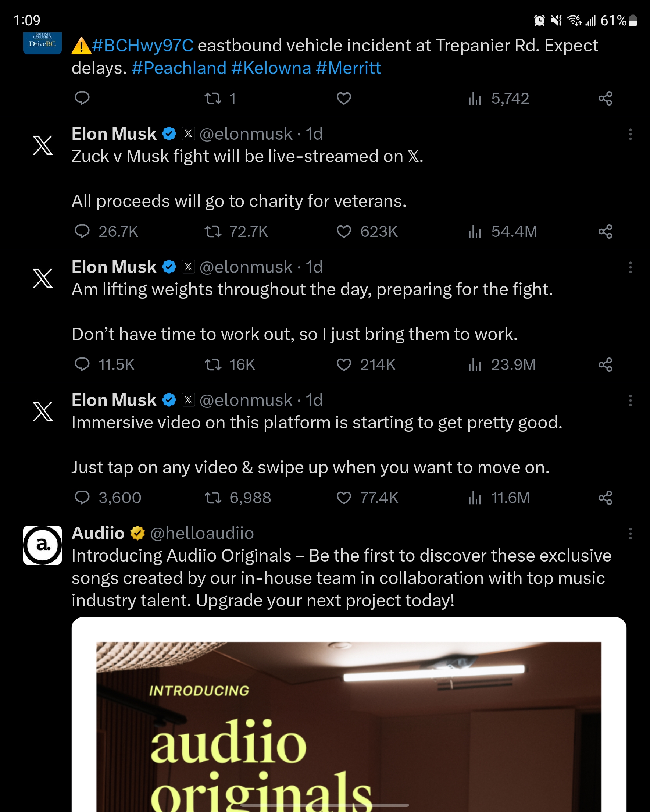The height and width of the screenshot is (812, 650).
Task: Open more options on lifting weights tweet
Action: (630, 267)
